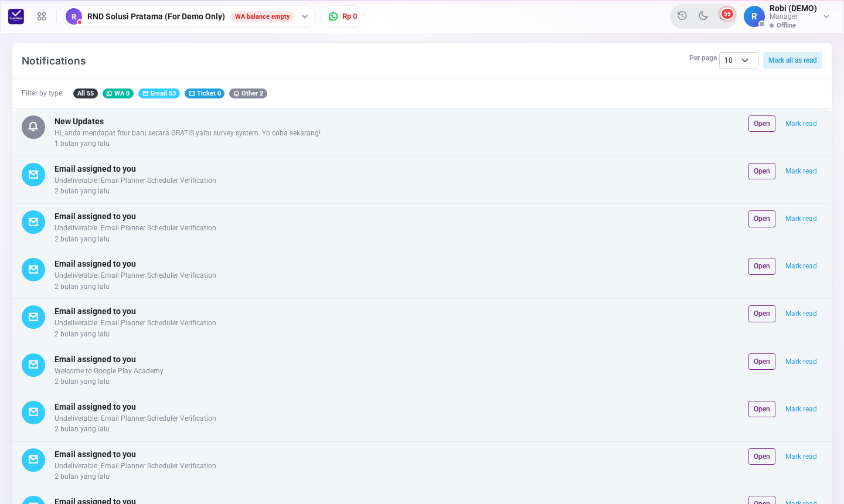The width and height of the screenshot is (844, 504).
Task: Click the Notifications page heading
Action: [x=54, y=61]
